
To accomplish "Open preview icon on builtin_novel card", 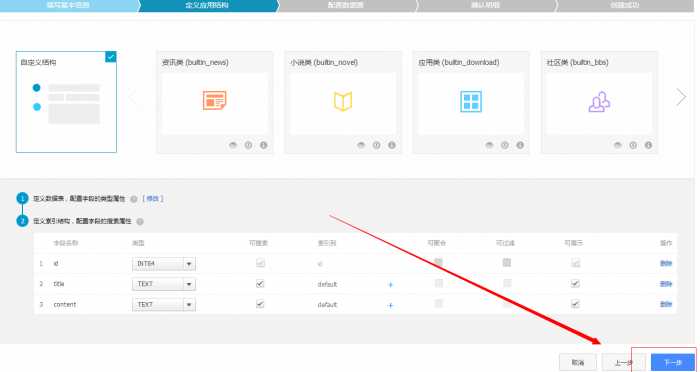I will [361, 145].
